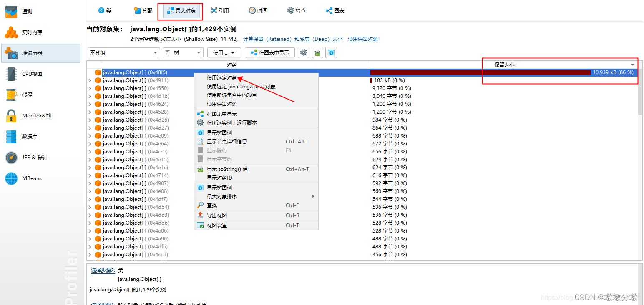The image size is (644, 305).
Task: Open the 树 view mode dropdown
Action: [183, 52]
